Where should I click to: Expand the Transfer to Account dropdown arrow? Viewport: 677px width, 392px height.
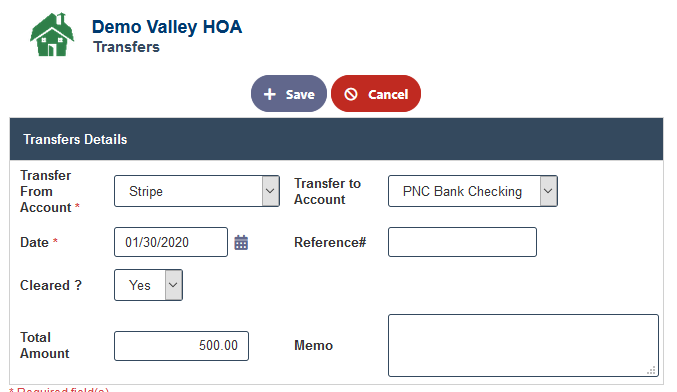548,191
